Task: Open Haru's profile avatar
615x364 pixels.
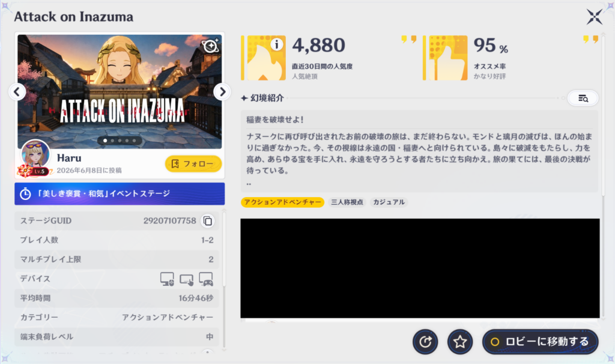Action: click(x=35, y=154)
